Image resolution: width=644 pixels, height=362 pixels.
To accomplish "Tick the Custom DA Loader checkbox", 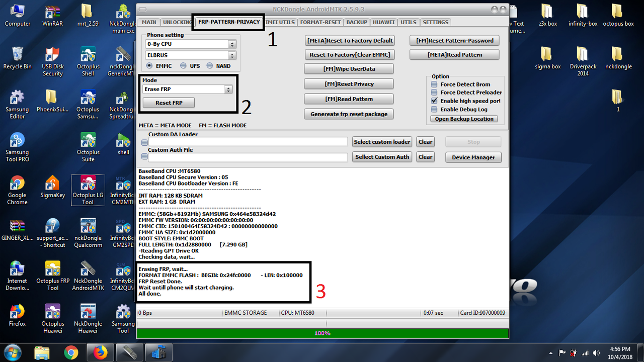I will click(x=145, y=142).
